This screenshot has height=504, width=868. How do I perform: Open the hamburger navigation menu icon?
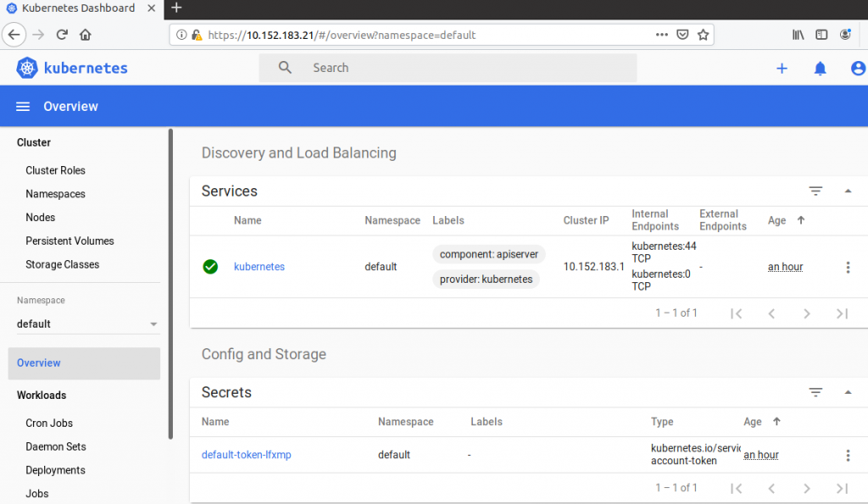[x=23, y=106]
